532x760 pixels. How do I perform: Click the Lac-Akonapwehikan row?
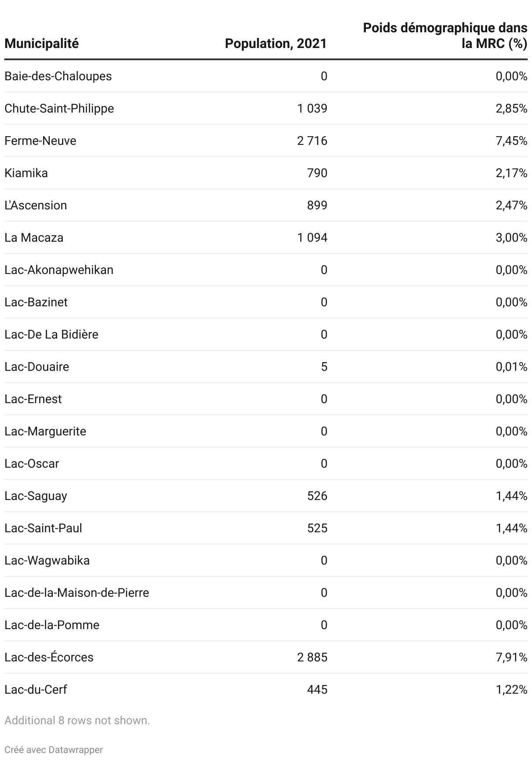pyautogui.click(x=266, y=270)
